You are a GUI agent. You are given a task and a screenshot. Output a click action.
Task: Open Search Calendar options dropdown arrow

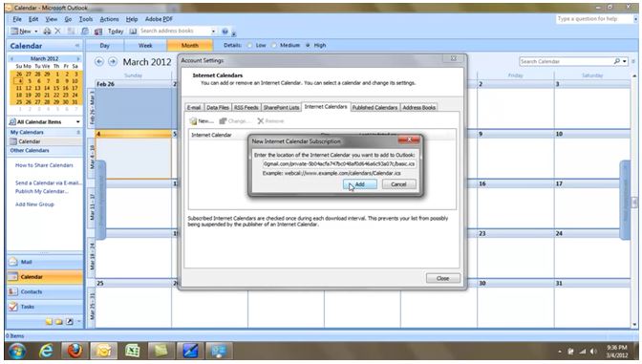click(x=625, y=61)
